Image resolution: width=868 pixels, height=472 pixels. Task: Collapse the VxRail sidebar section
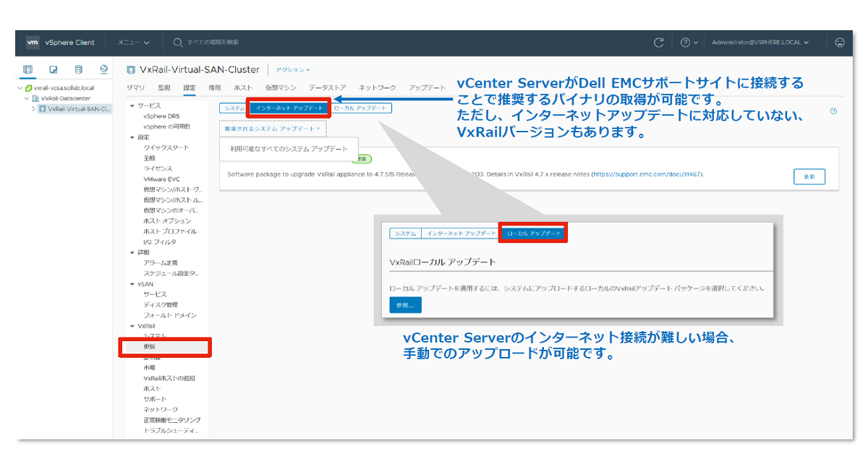(132, 326)
